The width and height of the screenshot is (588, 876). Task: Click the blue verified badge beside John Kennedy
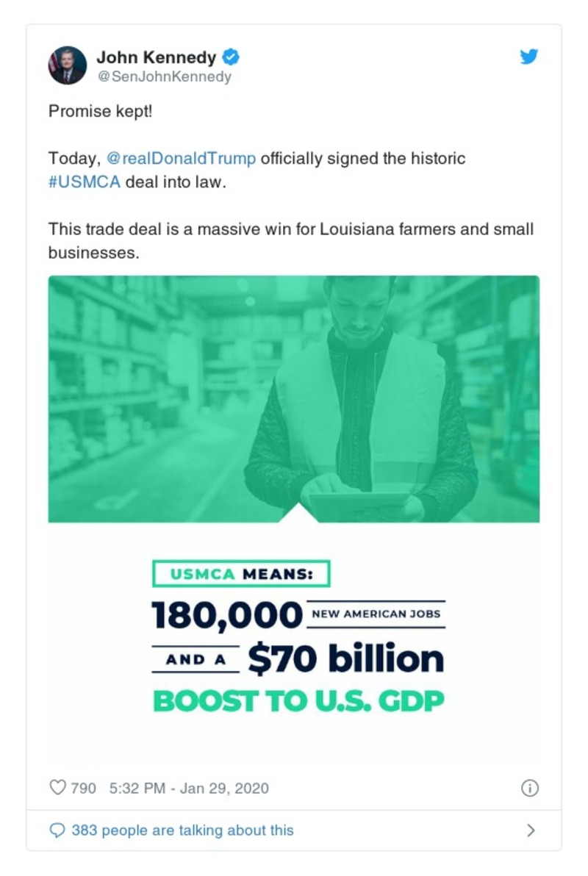(232, 57)
